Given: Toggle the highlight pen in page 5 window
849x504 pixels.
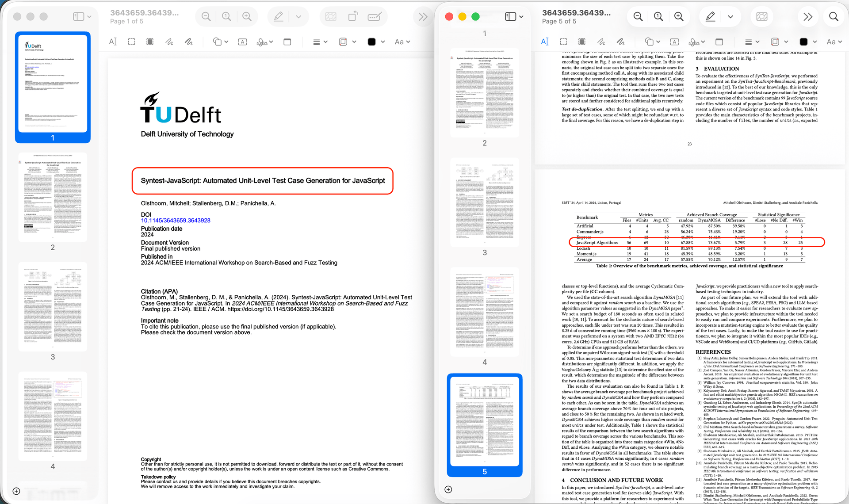Looking at the screenshot, I should (710, 17).
